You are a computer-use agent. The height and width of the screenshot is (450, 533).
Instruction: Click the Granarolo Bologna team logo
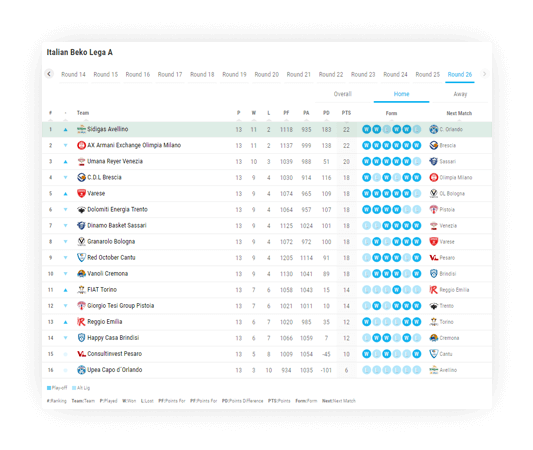click(81, 242)
